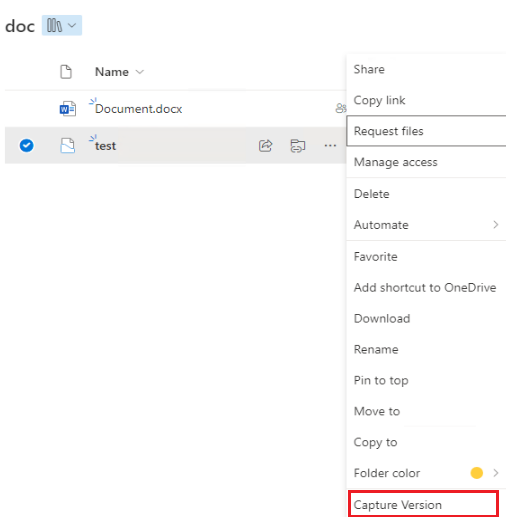Open the Document.docx file name link
This screenshot has width=511, height=517.
click(x=138, y=109)
